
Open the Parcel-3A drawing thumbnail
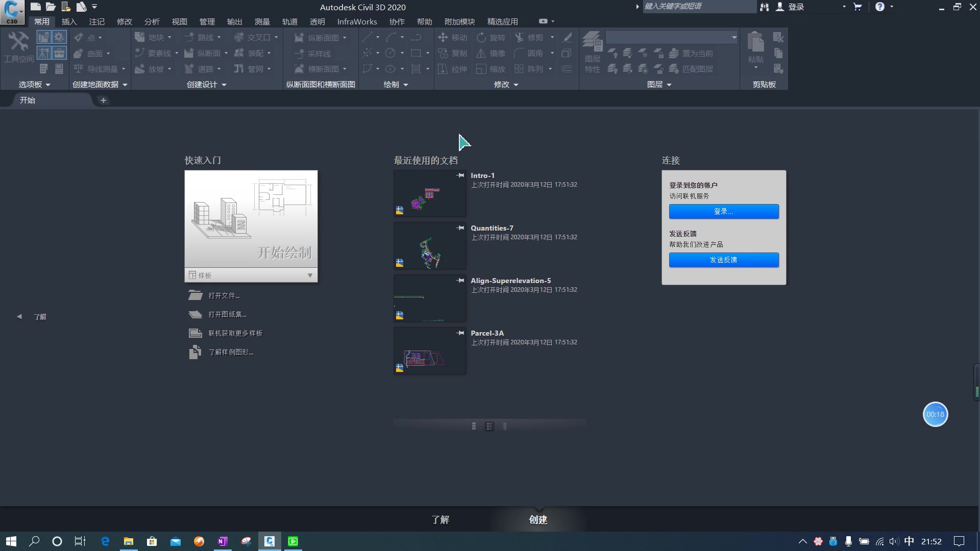[429, 351]
